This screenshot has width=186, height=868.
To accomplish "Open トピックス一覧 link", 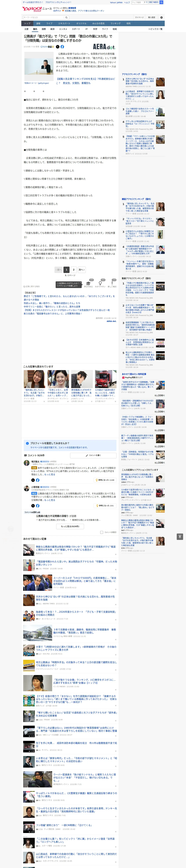I will pos(155,29).
